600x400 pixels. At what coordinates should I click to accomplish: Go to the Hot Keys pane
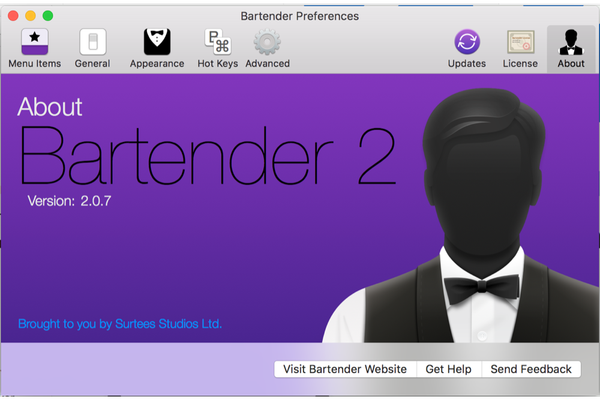217,43
